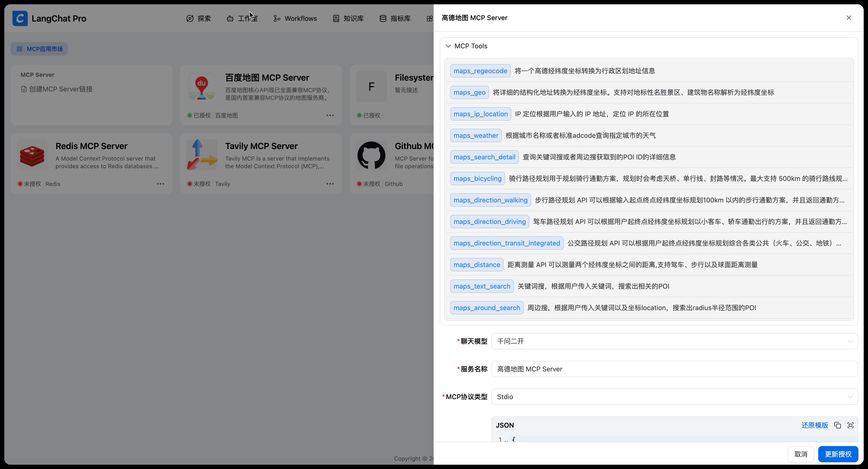
Task: Click the 取消 button
Action: 801,454
